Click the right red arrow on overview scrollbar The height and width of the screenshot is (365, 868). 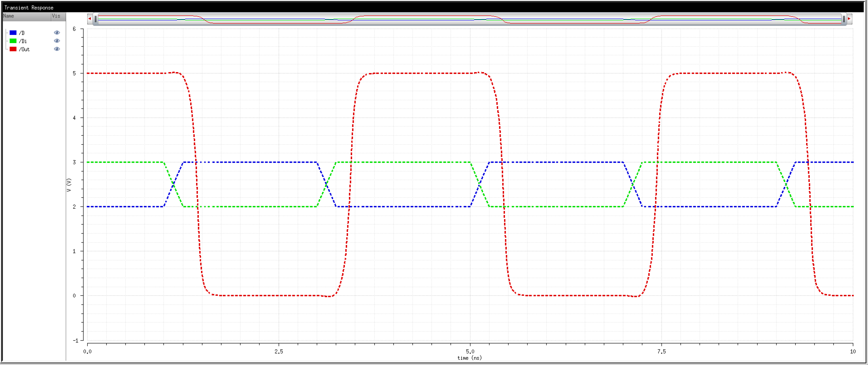pyautogui.click(x=849, y=19)
